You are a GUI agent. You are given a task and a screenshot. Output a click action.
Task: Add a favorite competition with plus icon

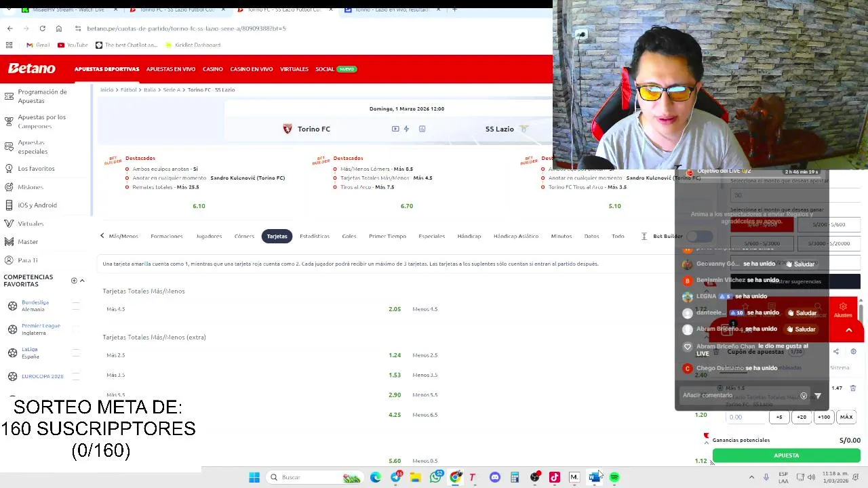tap(74, 281)
